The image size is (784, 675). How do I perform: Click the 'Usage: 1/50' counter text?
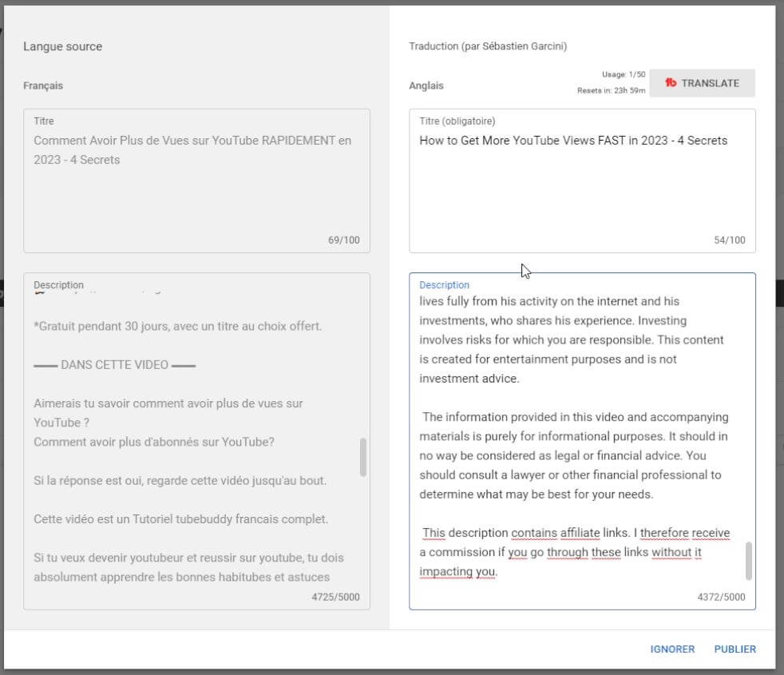point(623,74)
